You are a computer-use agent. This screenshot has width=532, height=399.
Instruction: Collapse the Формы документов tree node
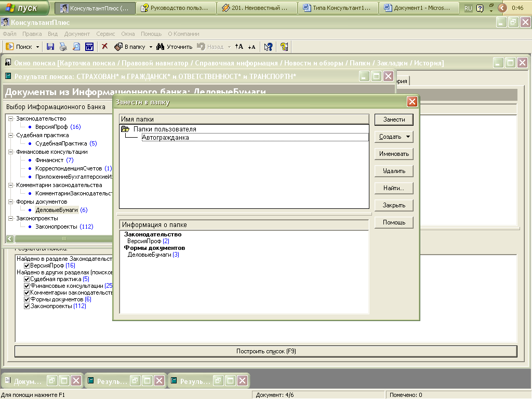(10, 202)
